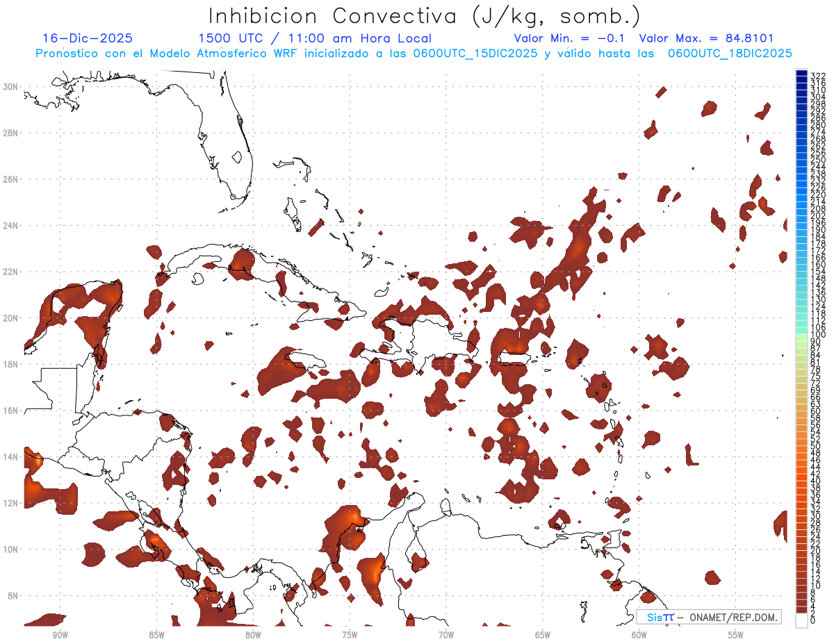The width and height of the screenshot is (834, 644).
Task: Click the 20N latitude label
Action: pos(12,318)
